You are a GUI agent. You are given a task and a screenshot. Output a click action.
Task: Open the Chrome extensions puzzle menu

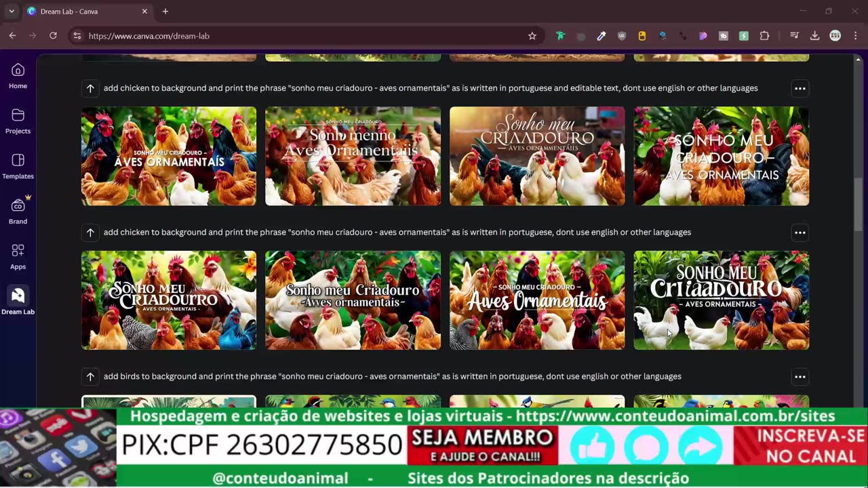tap(764, 36)
